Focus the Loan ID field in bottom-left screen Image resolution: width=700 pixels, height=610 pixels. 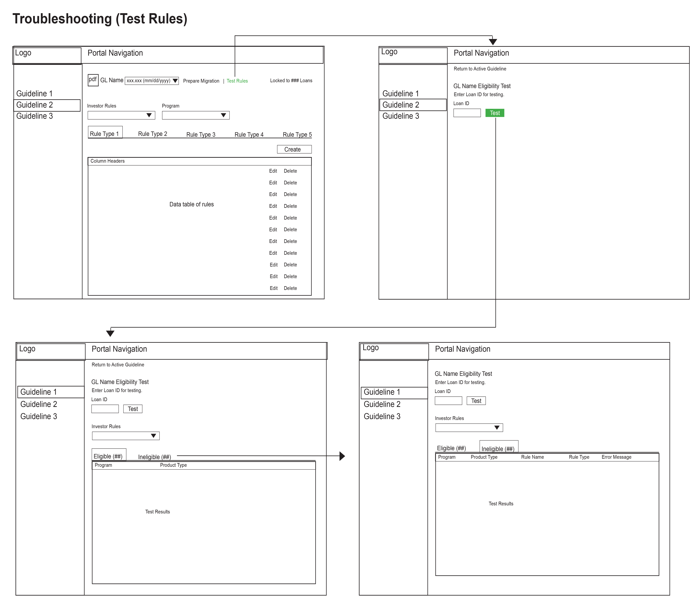point(105,409)
